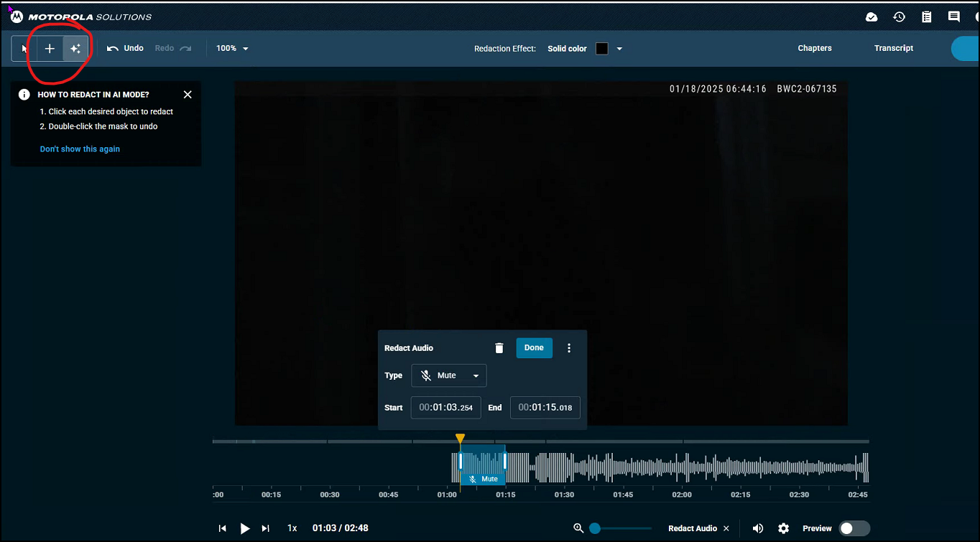The height and width of the screenshot is (542, 980).
Task: Undo the last action
Action: click(125, 48)
